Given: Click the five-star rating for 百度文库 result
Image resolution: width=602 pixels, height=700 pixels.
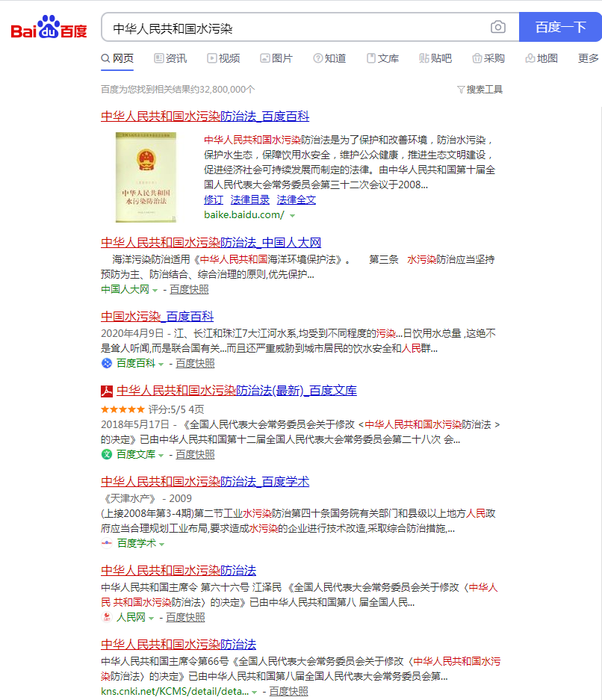Looking at the screenshot, I should coord(122,409).
